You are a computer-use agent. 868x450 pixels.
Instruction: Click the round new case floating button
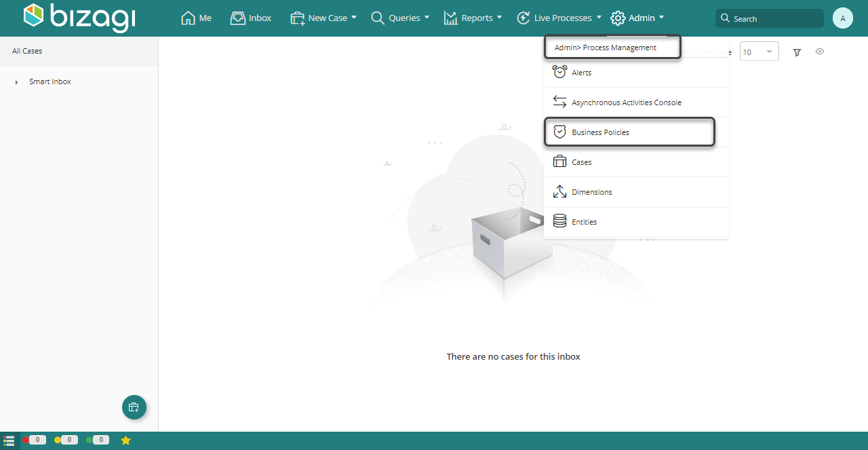coord(134,407)
